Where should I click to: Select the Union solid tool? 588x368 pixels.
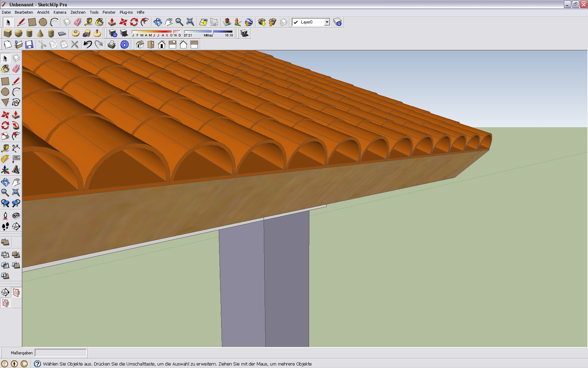16,254
